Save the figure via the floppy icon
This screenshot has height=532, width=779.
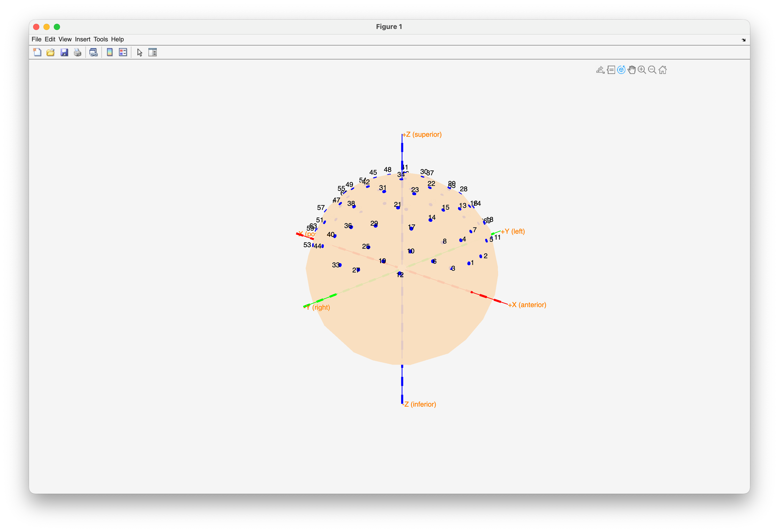(x=64, y=52)
